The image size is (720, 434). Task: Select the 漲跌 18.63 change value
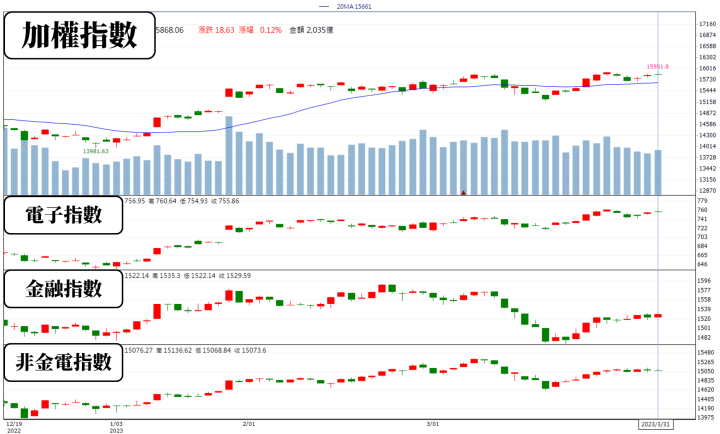click(216, 30)
